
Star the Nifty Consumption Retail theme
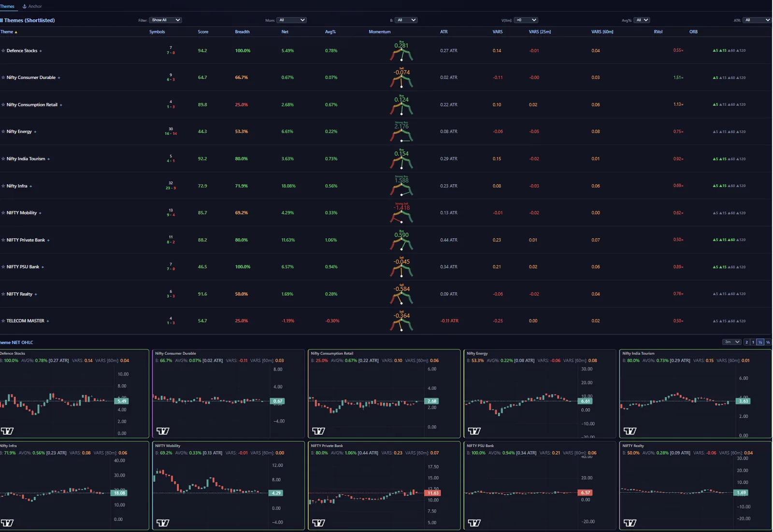pyautogui.click(x=3, y=105)
